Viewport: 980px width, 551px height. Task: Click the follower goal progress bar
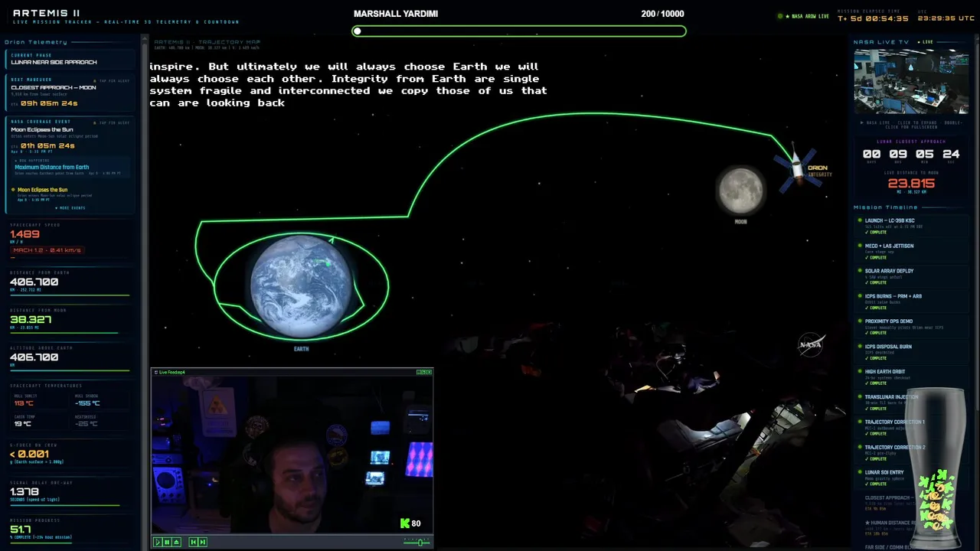tap(519, 31)
